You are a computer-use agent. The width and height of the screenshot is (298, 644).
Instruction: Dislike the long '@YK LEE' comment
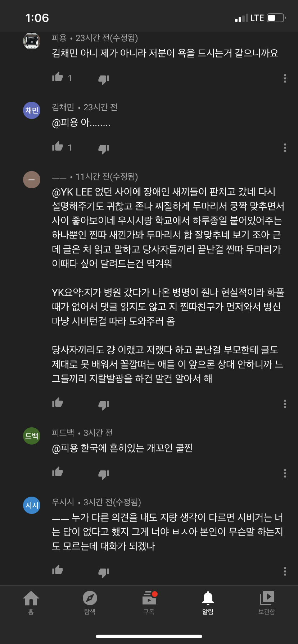[x=104, y=405]
